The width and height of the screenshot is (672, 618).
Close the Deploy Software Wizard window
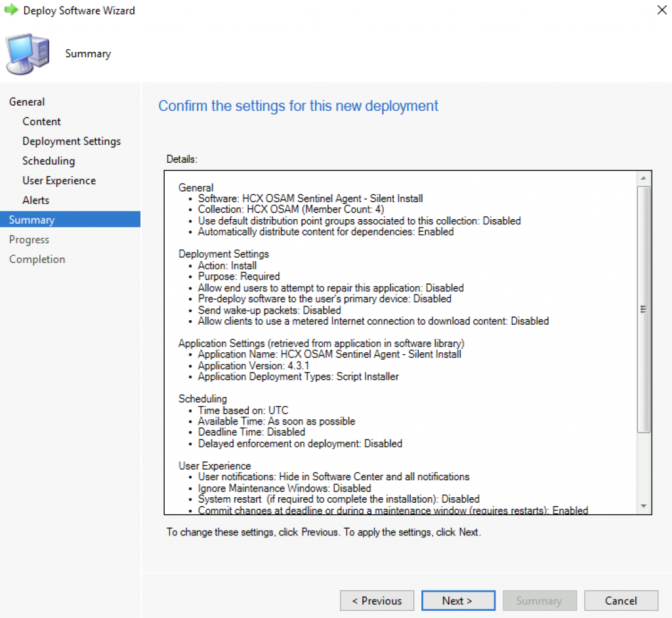click(x=661, y=10)
